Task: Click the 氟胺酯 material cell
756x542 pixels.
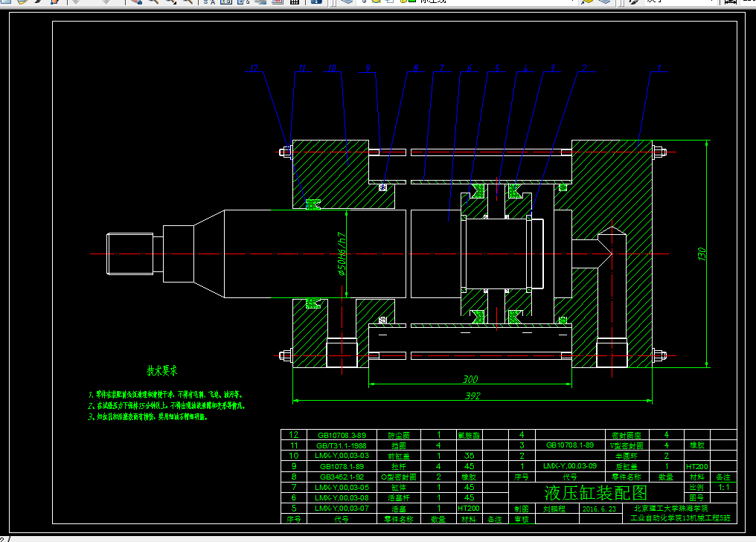Action: coord(469,435)
